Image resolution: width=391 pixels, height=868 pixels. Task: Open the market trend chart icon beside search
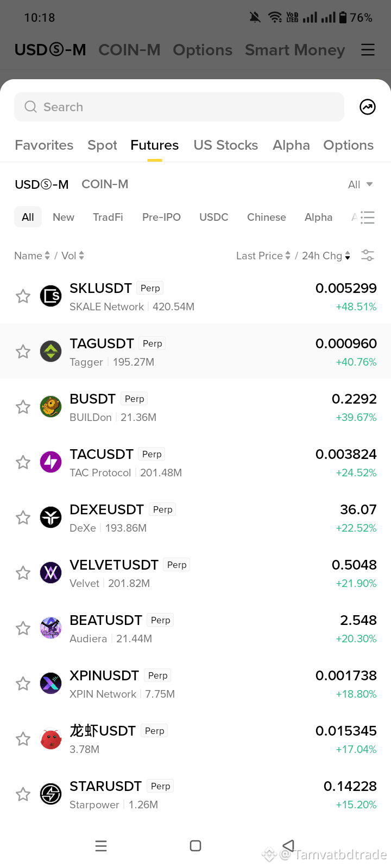tap(368, 107)
